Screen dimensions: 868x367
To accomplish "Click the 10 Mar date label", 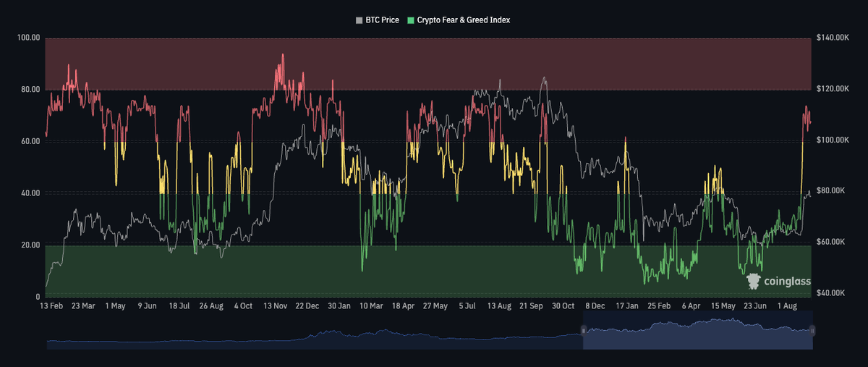I will pos(372,306).
